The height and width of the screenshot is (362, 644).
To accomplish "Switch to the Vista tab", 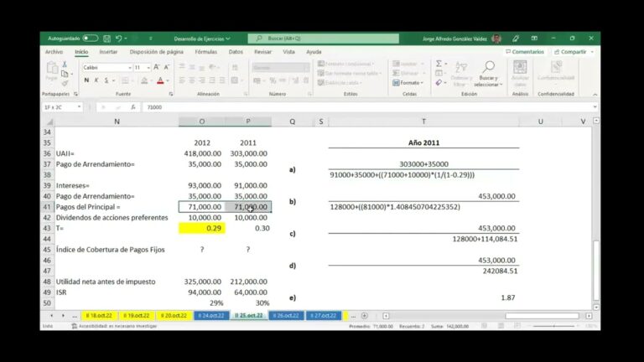I will 288,52.
